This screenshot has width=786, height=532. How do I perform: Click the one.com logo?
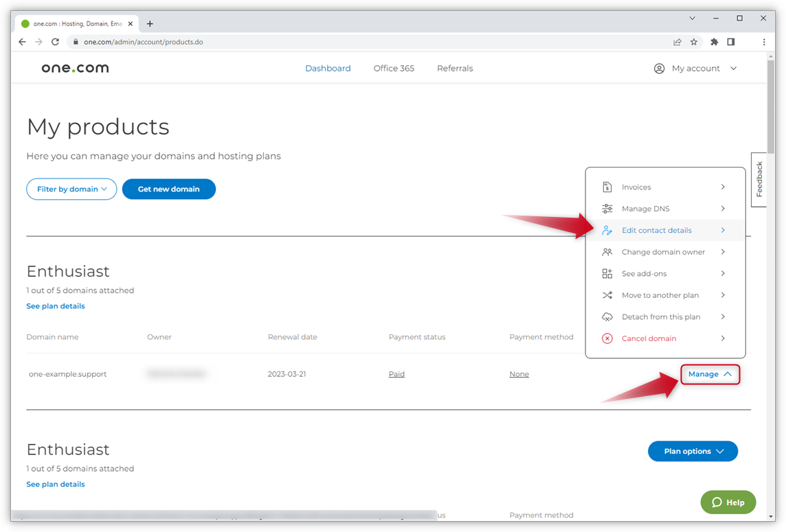tap(74, 67)
